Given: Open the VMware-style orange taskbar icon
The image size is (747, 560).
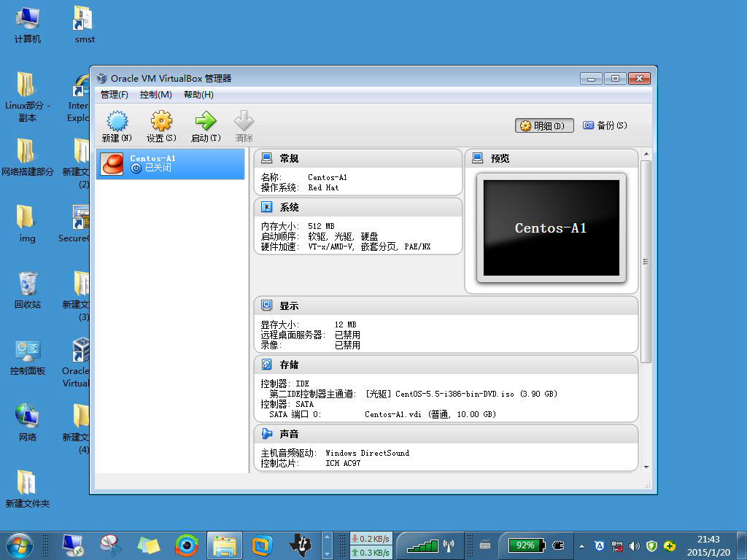Looking at the screenshot, I should coord(262,545).
